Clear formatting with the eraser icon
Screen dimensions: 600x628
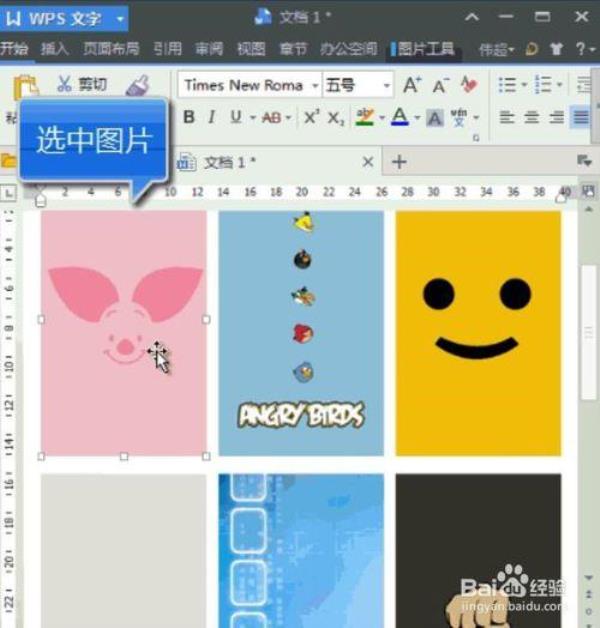pos(469,85)
